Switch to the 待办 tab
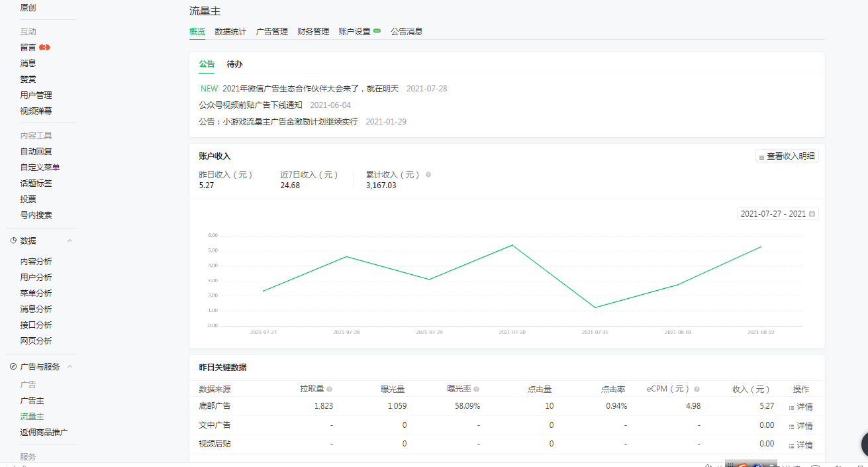 pos(234,64)
